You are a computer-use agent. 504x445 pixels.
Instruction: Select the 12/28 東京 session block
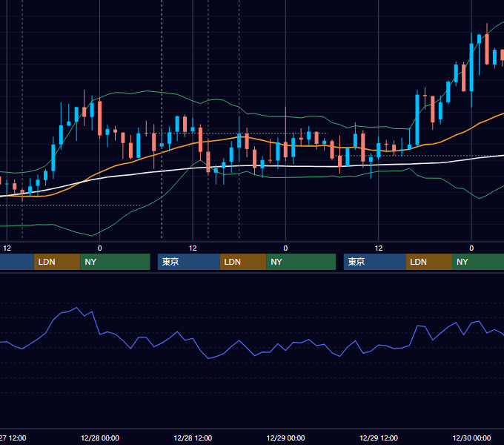189,262
